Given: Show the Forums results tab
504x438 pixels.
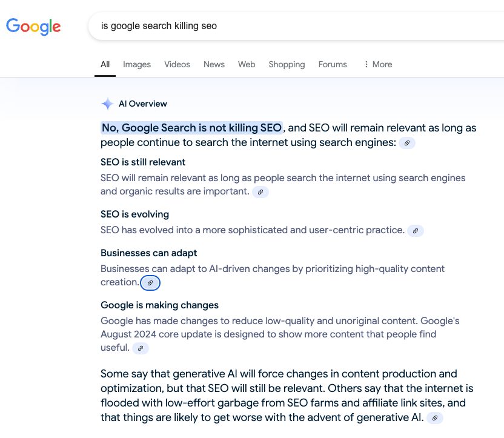Looking at the screenshot, I should pyautogui.click(x=333, y=64).
